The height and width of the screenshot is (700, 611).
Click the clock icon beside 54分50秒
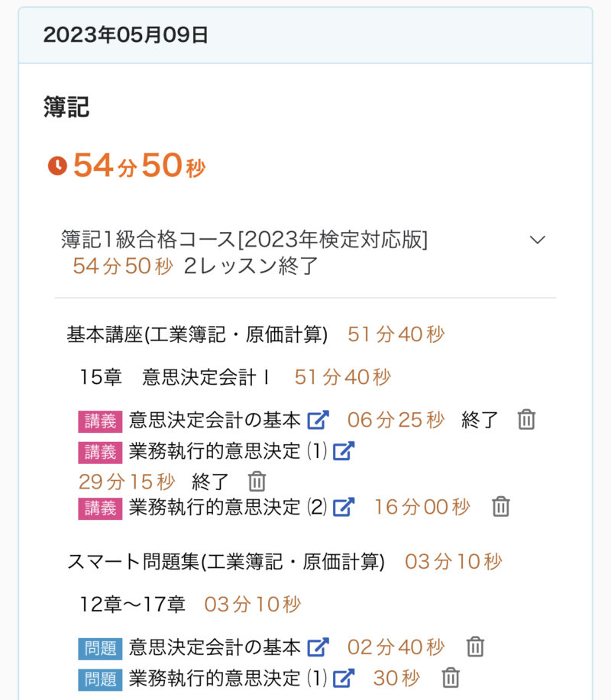point(57,166)
